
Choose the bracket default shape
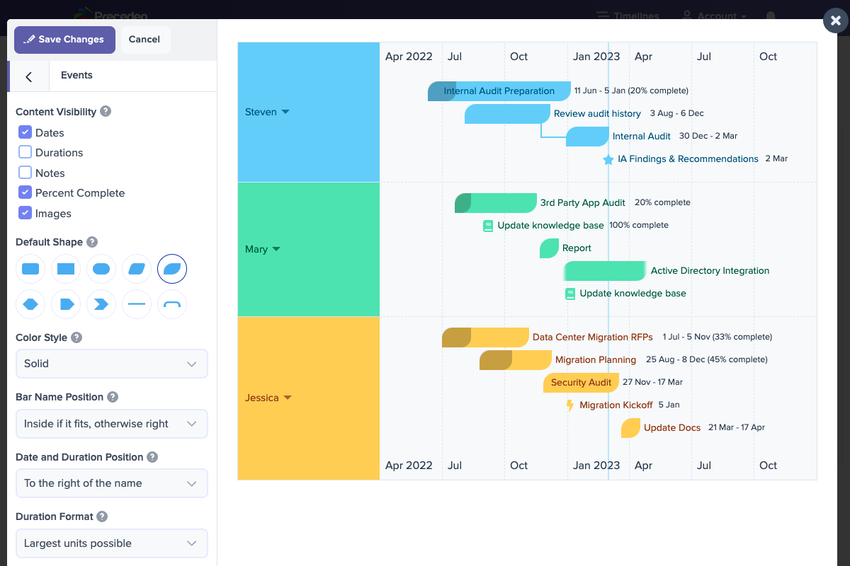(171, 303)
